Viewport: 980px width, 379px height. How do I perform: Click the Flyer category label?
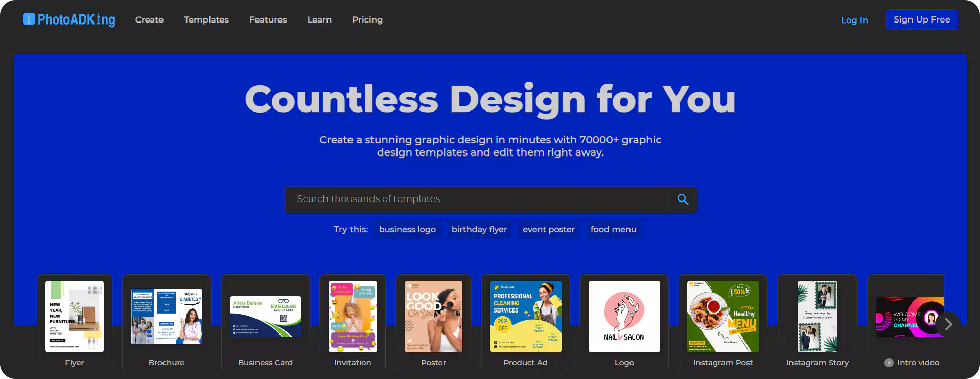[x=75, y=363]
